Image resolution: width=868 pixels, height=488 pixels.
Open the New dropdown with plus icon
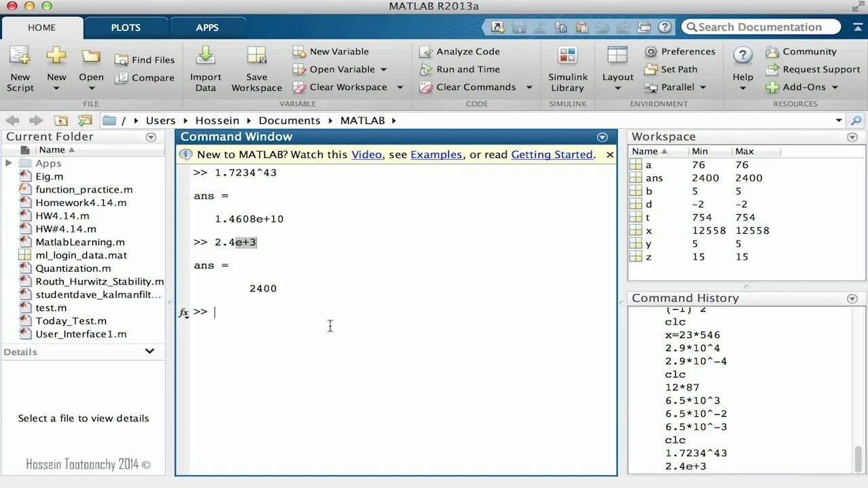tap(56, 69)
